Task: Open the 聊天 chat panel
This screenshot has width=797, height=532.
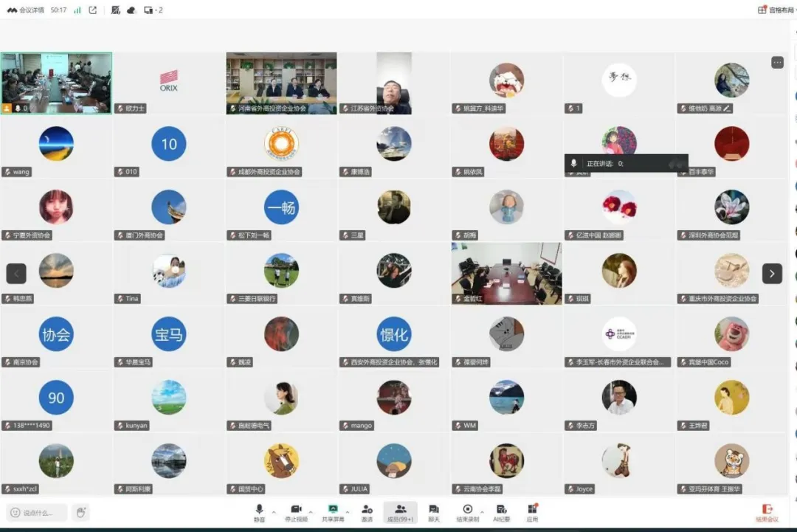Action: tap(434, 512)
